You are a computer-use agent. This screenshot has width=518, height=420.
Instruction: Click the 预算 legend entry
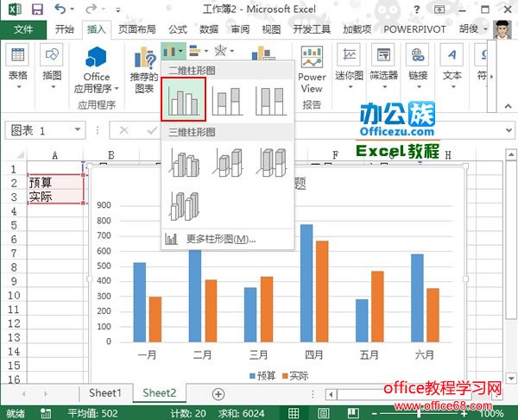coord(262,376)
